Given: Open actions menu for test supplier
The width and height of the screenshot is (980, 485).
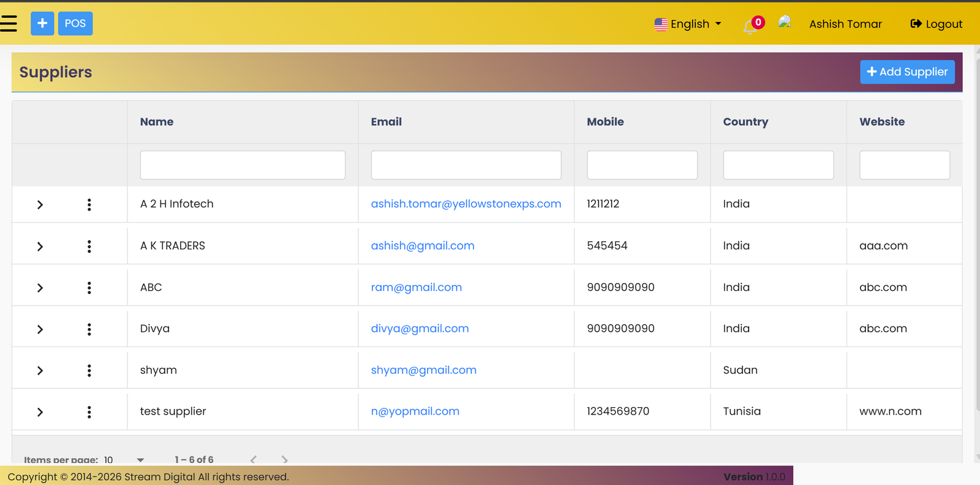Looking at the screenshot, I should [x=89, y=412].
